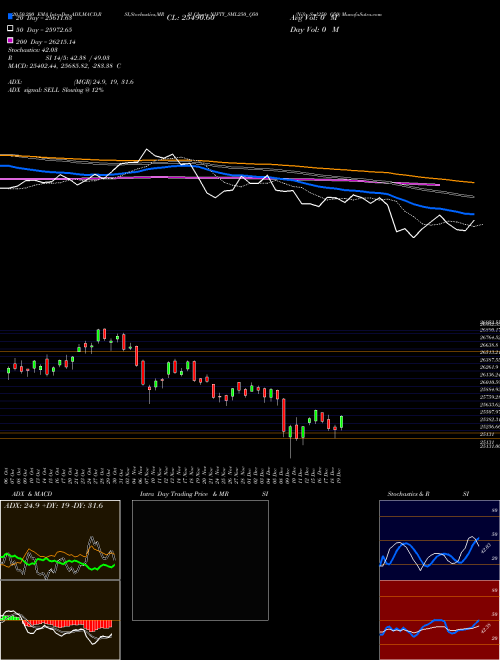Image resolution: width=500 pixels, height=660 pixels.
Task: Click the ADX signal: SELL Slowing text
Action: [x=56, y=90]
